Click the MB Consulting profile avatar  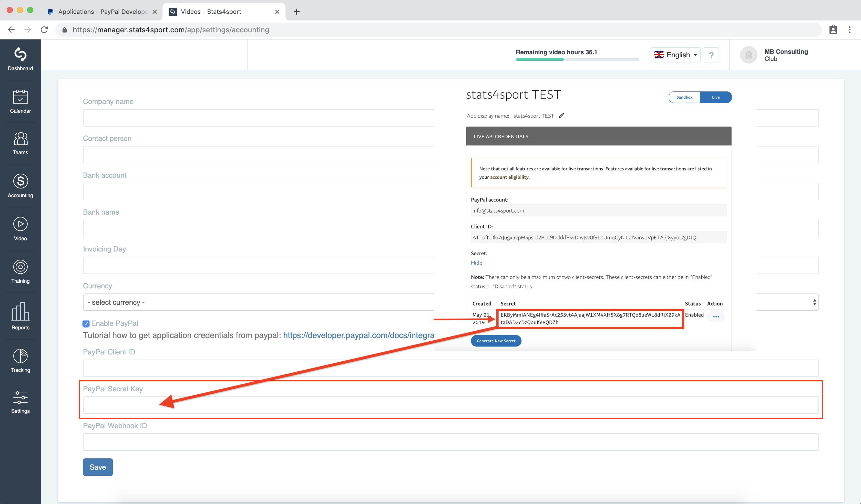pos(748,55)
